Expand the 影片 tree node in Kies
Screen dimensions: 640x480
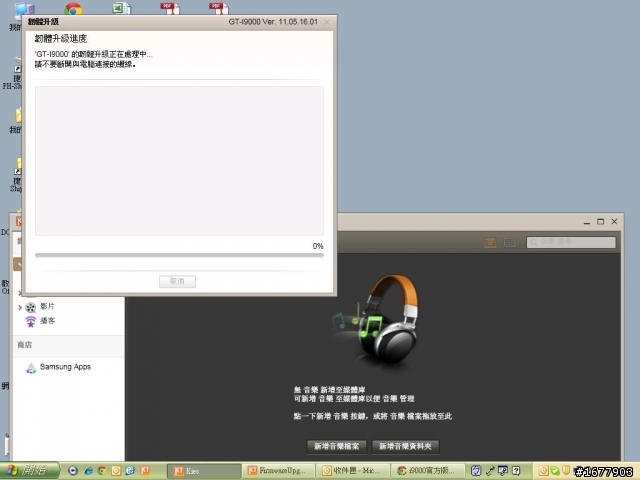(x=20, y=307)
